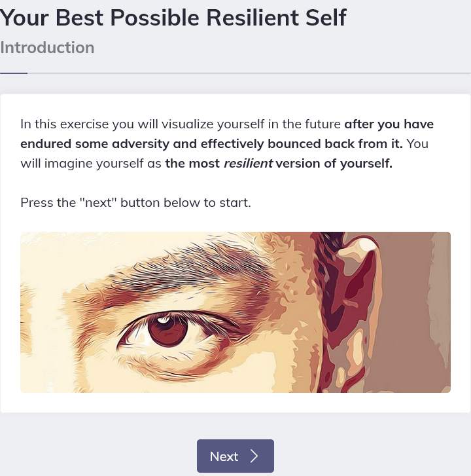Click the italic word "resilient"

click(248, 163)
